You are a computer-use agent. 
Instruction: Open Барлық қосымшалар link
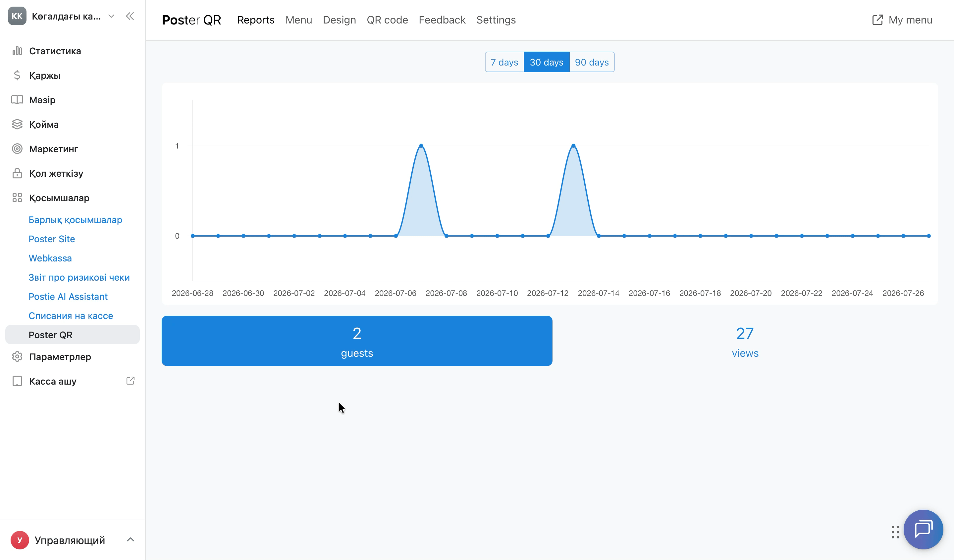pos(75,220)
